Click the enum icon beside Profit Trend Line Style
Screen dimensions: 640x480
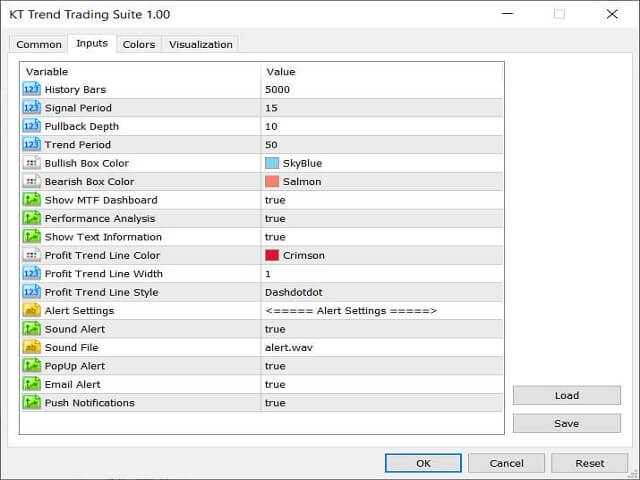(31, 292)
